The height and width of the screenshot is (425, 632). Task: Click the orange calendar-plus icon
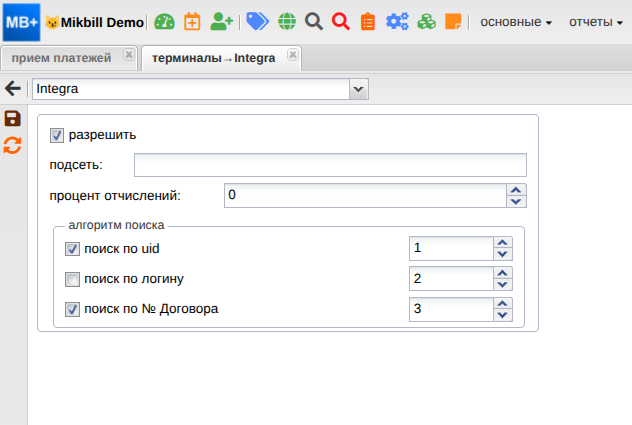point(192,22)
